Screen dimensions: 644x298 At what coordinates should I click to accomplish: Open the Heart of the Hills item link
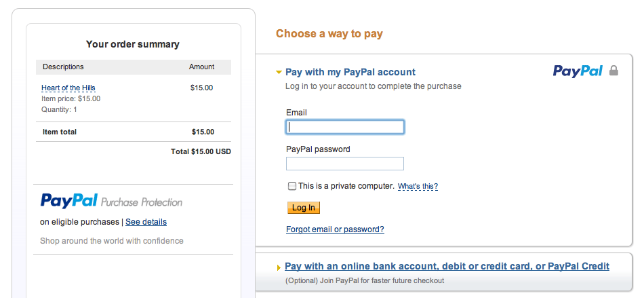68,88
